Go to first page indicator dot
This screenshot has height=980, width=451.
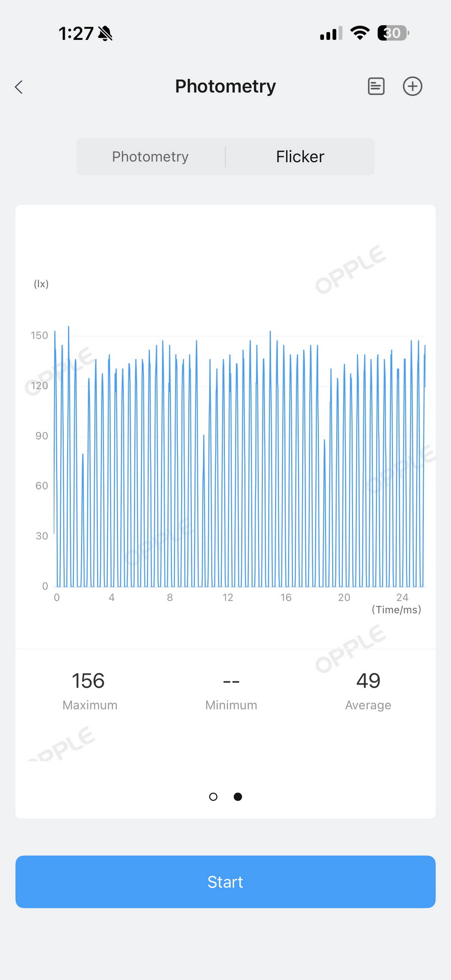213,797
